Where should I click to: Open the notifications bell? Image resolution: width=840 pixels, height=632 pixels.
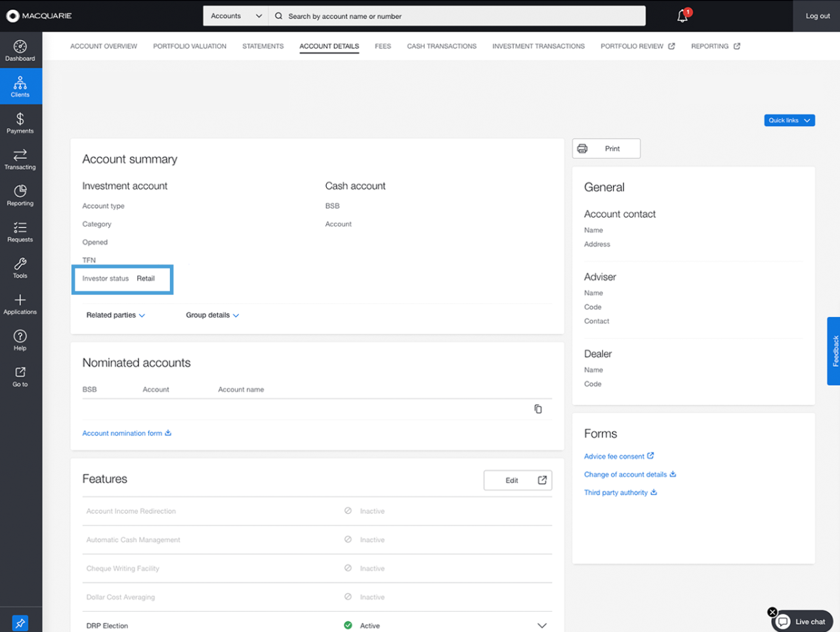coord(682,16)
